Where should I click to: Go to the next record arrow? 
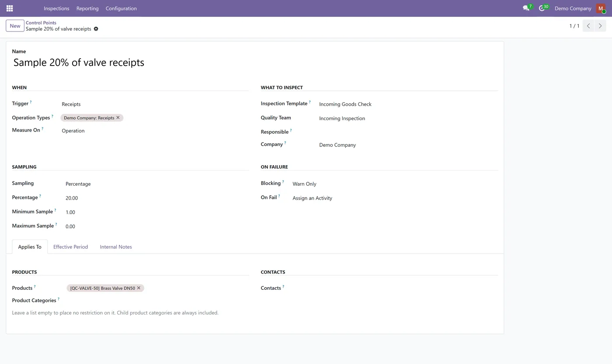click(x=600, y=26)
